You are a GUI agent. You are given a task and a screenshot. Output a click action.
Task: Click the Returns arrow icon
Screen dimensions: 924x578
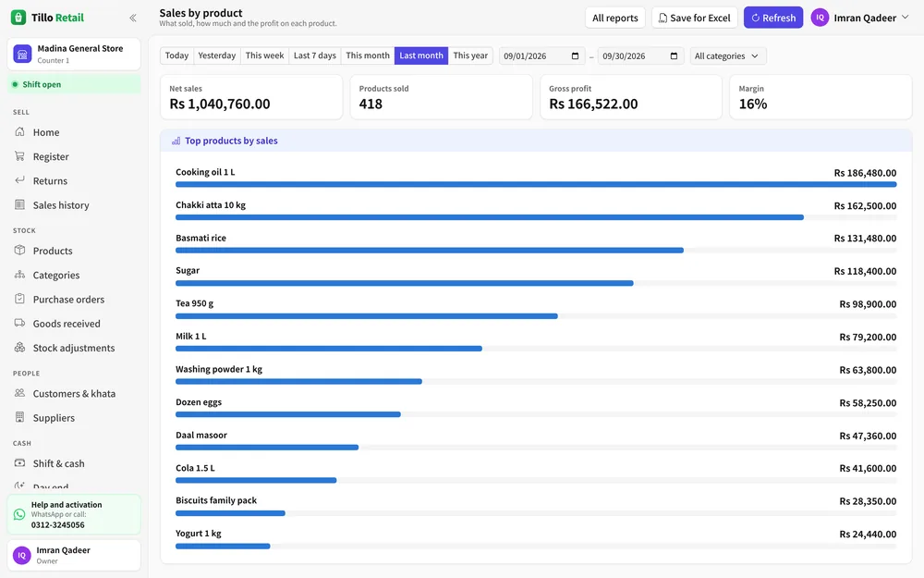(x=19, y=180)
